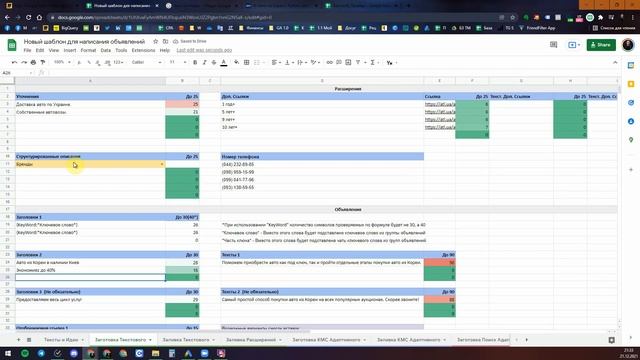Click the 'Last edit was seconds ago' link

[x=204, y=50]
